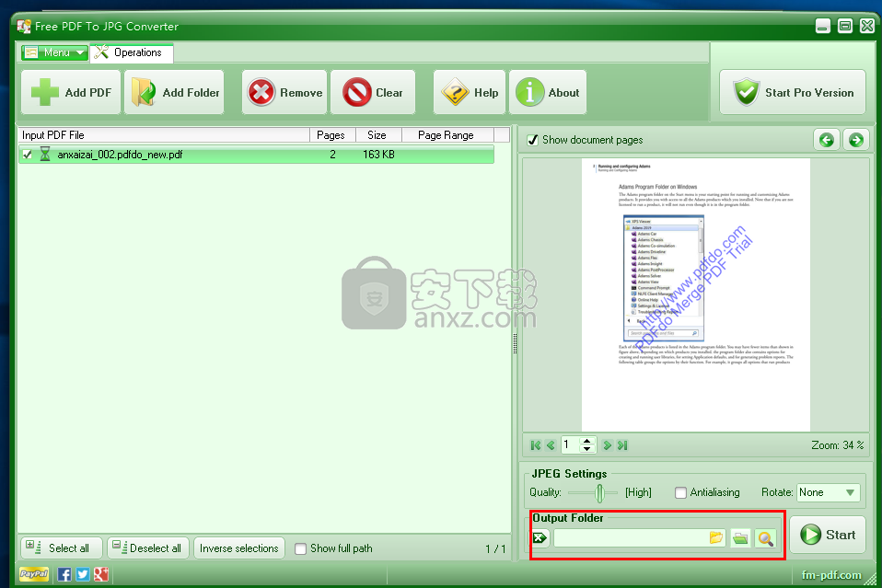Switch to the Operations tab

pos(132,52)
